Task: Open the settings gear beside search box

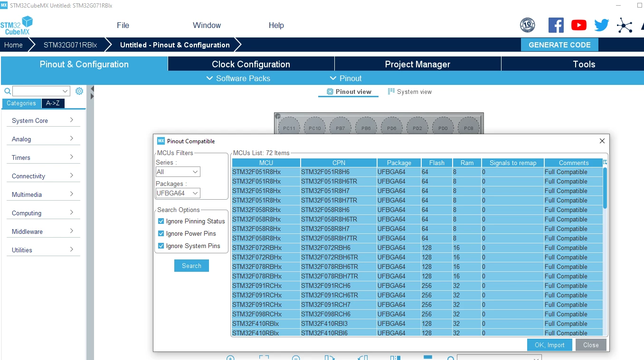Action: [x=79, y=91]
